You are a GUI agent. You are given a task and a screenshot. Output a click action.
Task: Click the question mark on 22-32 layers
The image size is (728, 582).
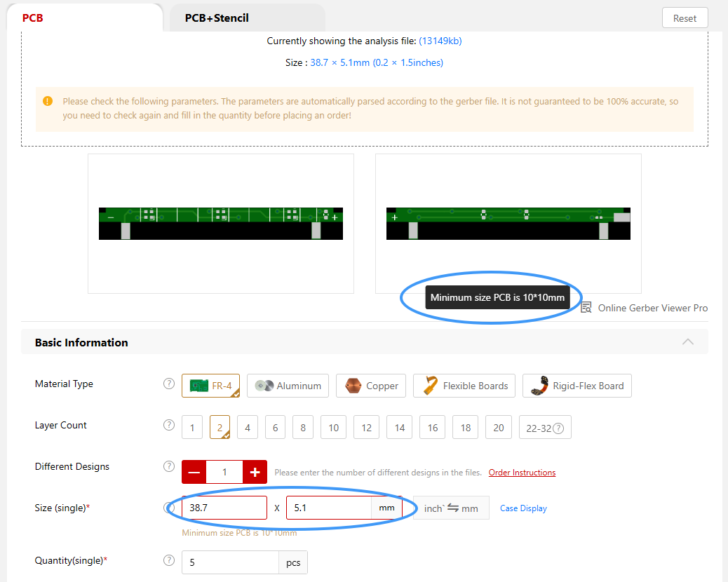[x=558, y=428]
